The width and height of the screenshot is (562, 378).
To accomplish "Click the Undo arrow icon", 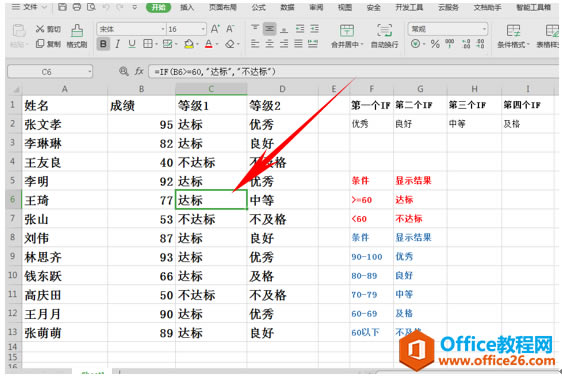I will tap(106, 7).
